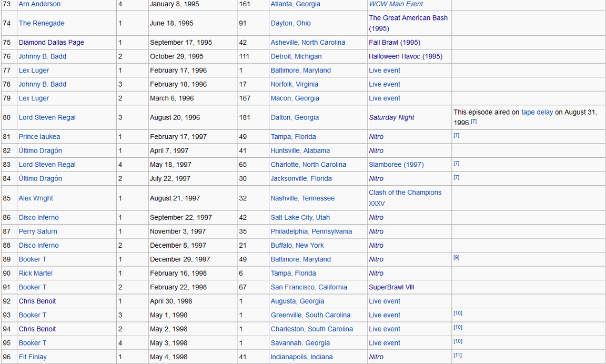Viewport: 606px width, 364px height.
Task: Open the Slamboree (1997) link
Action: (396, 165)
